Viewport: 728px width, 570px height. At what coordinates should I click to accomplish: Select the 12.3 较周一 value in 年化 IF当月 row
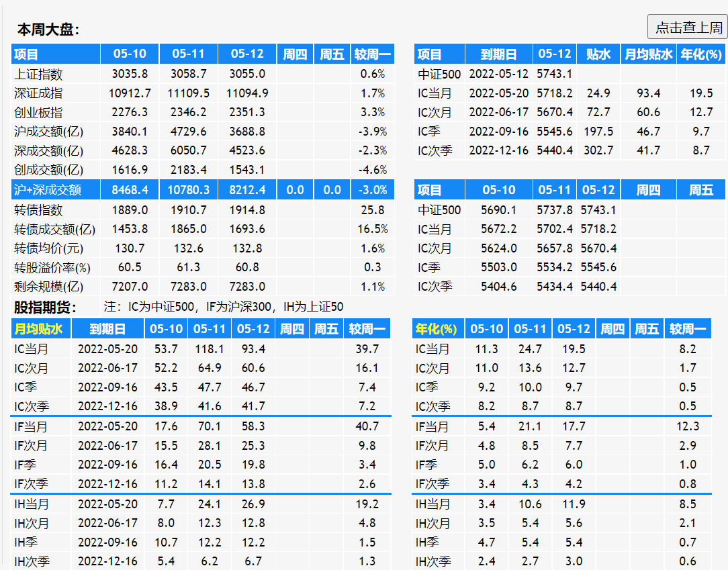pyautogui.click(x=687, y=426)
